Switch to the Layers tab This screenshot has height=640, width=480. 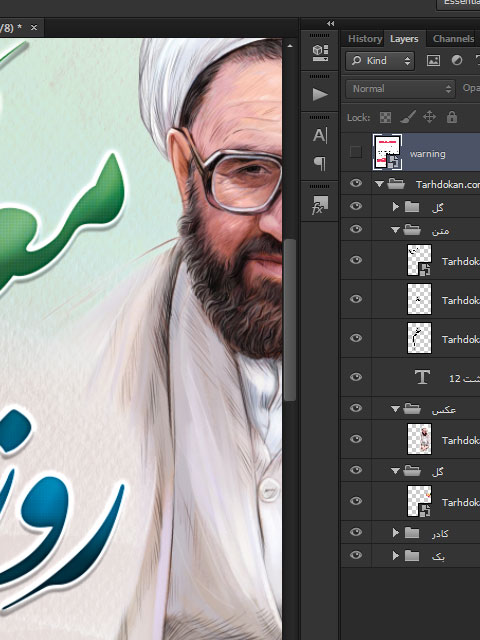404,39
